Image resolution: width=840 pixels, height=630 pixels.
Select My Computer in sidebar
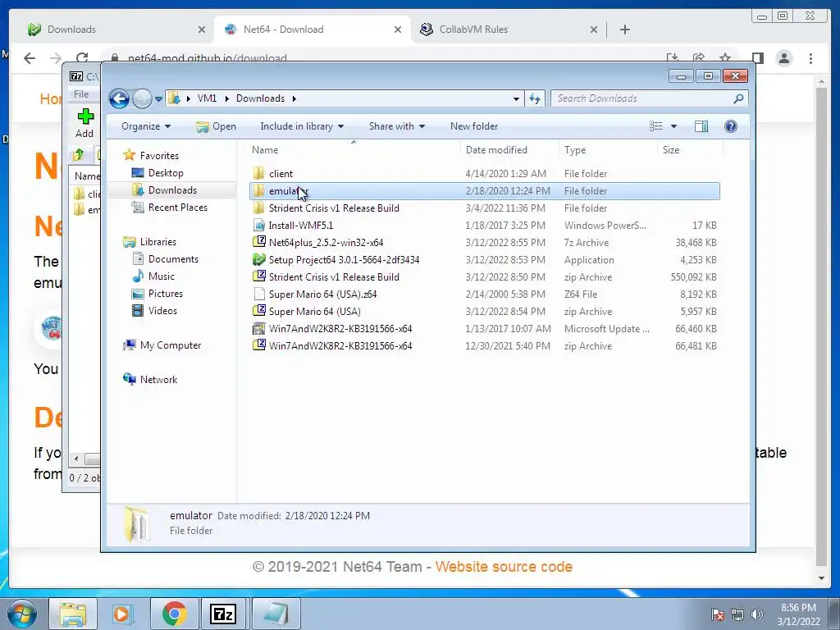(x=171, y=345)
